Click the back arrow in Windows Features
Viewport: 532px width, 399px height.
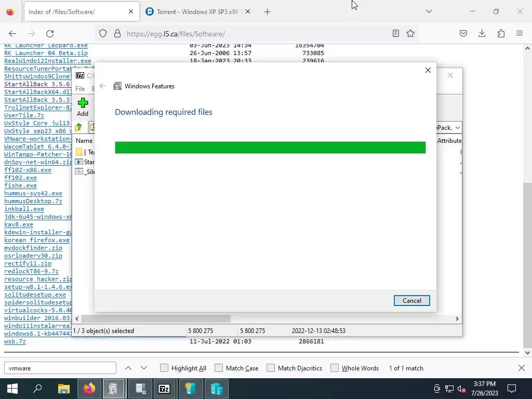[102, 86]
